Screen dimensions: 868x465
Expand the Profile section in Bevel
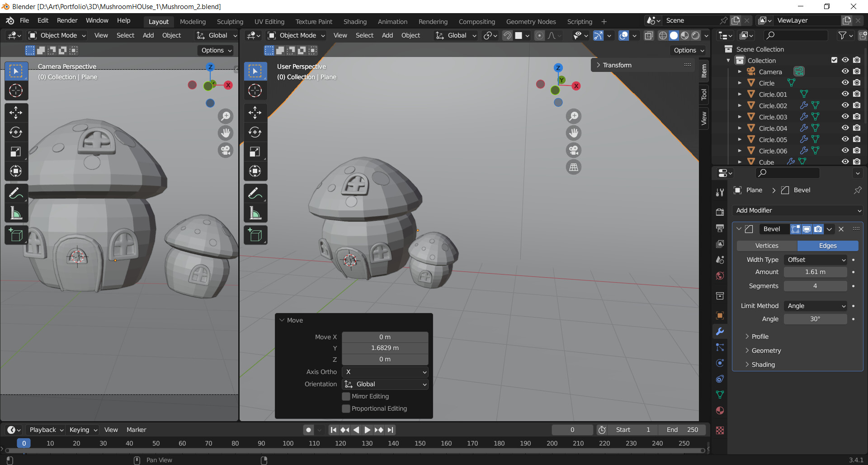(x=759, y=337)
